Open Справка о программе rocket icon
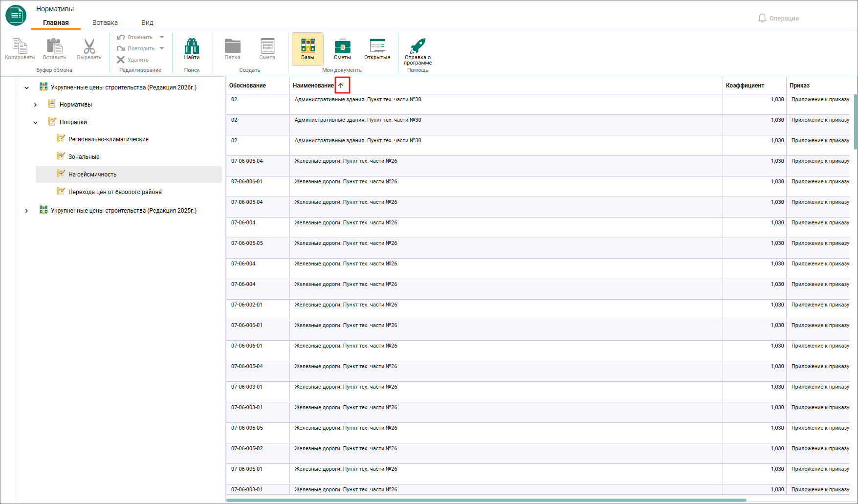Viewport: 858px width, 504px height. pos(418,45)
